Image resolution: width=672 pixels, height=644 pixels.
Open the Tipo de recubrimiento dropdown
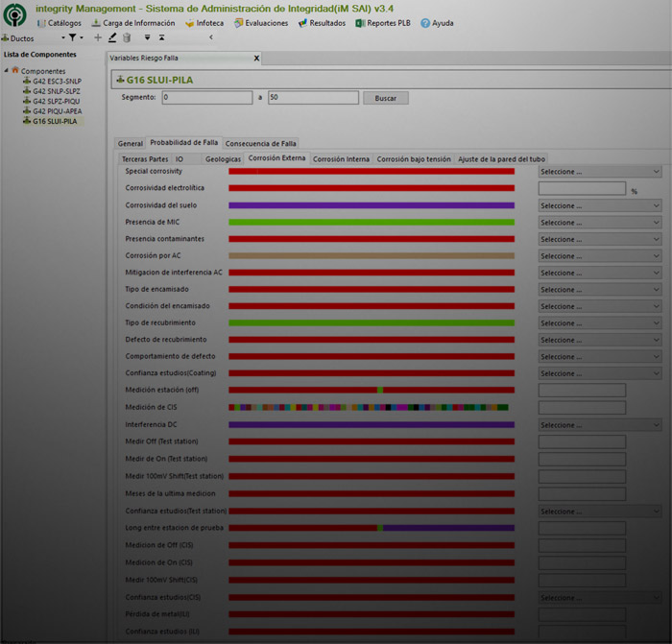coord(599,322)
